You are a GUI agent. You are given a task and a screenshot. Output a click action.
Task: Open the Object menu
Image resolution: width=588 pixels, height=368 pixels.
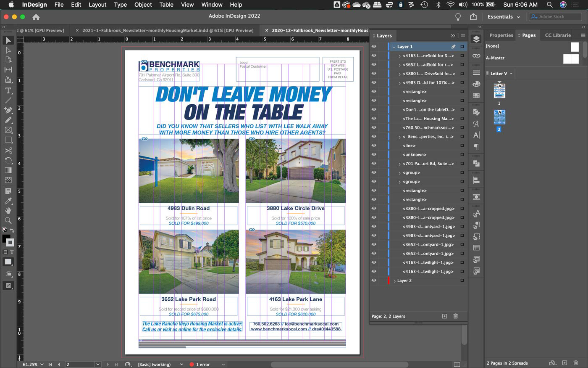[x=143, y=5]
